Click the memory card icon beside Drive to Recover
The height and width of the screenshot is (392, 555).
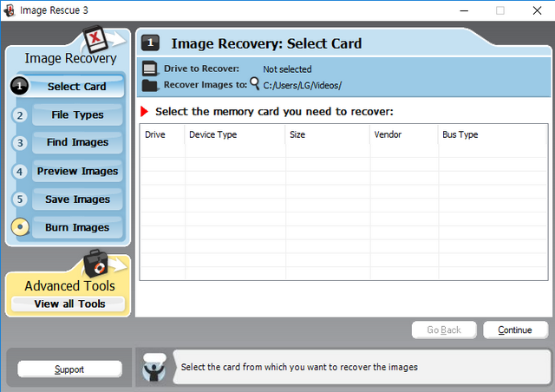[x=150, y=69]
